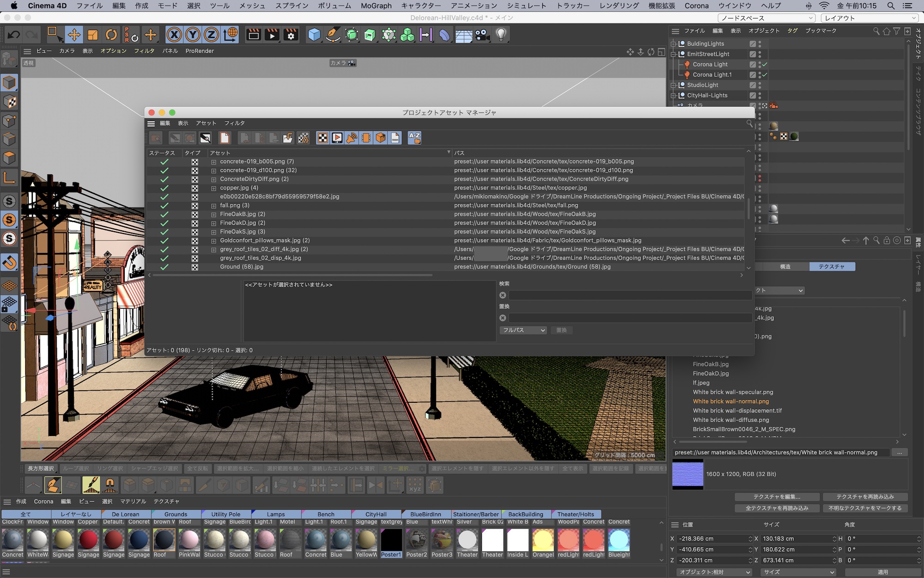Click the 適用 apply button
This screenshot has height=578, width=924.
coord(882,572)
